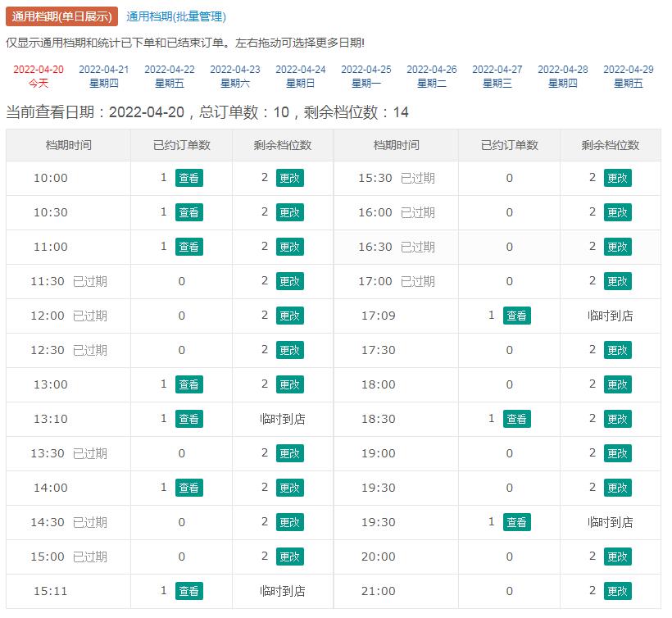Change remaining slots for 12:00

[x=289, y=316]
